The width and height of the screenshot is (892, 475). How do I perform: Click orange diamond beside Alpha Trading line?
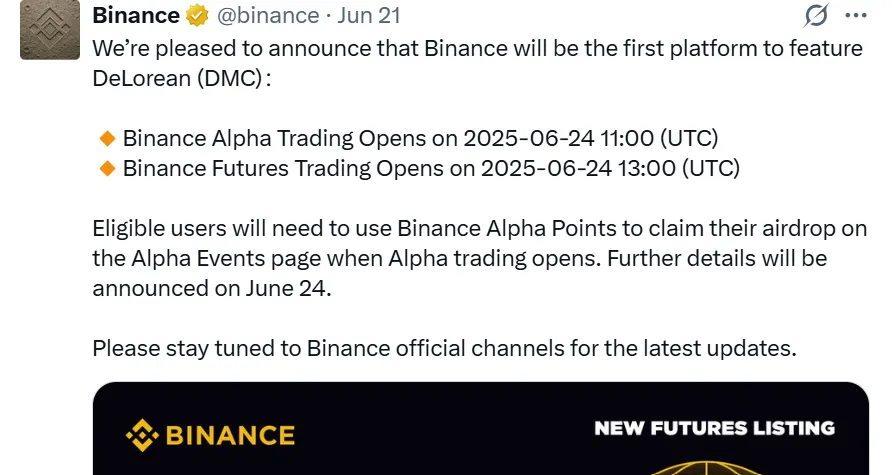tap(108, 138)
